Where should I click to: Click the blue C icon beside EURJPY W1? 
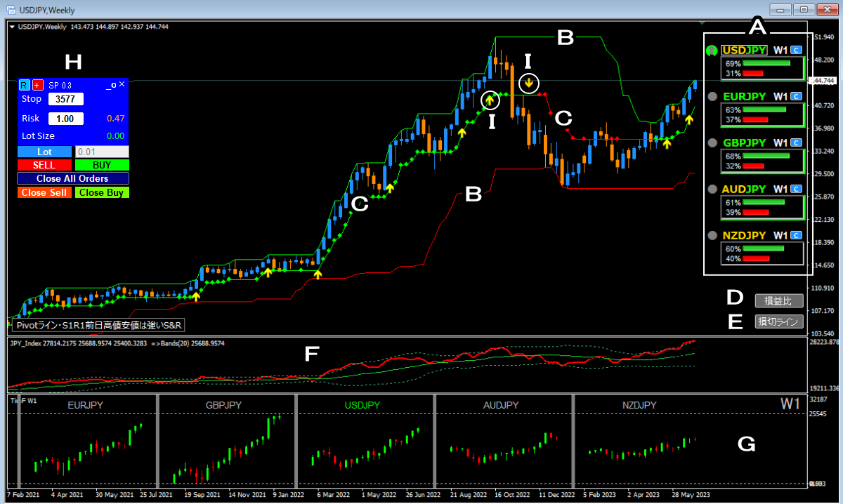(796, 96)
